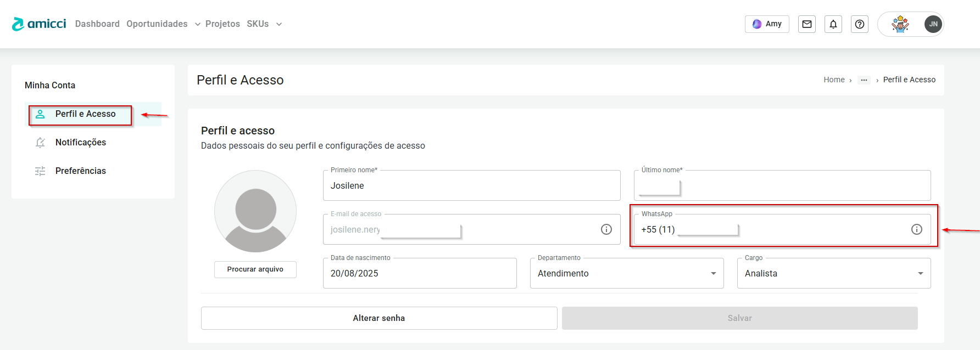Image resolution: width=980 pixels, height=350 pixels.
Task: Click the Primeiro nome input field
Action: pyautogui.click(x=471, y=186)
